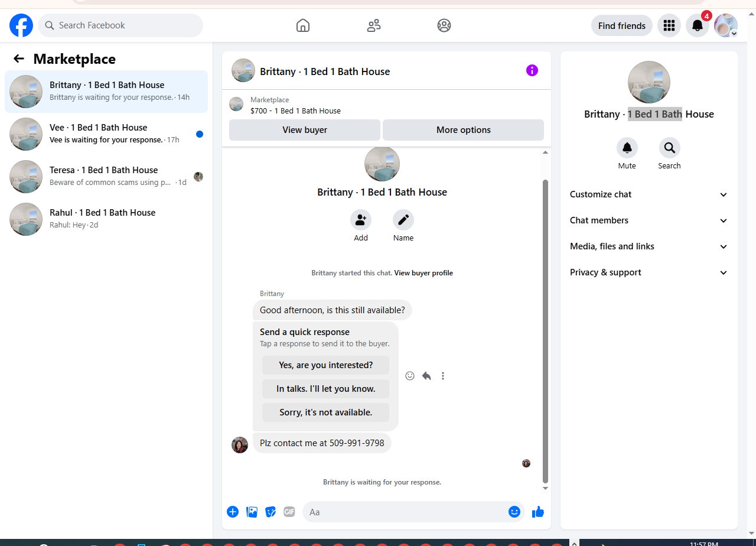Open Rahul conversation in chat list
This screenshot has width=756, height=546.
coord(106,219)
